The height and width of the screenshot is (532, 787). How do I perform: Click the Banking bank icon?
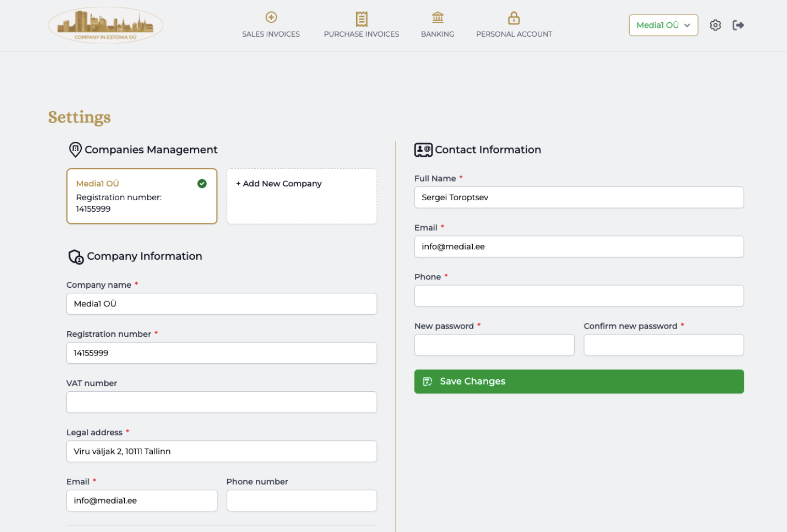(x=438, y=17)
